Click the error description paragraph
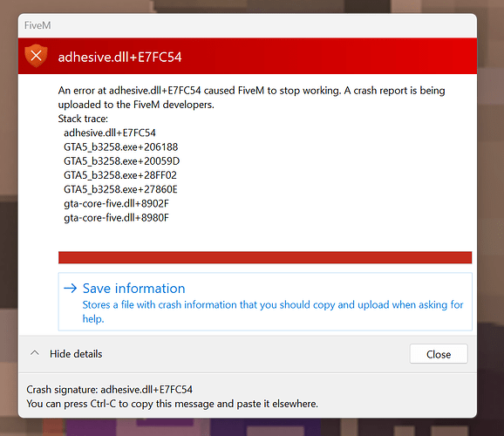The width and height of the screenshot is (504, 436). click(x=251, y=98)
